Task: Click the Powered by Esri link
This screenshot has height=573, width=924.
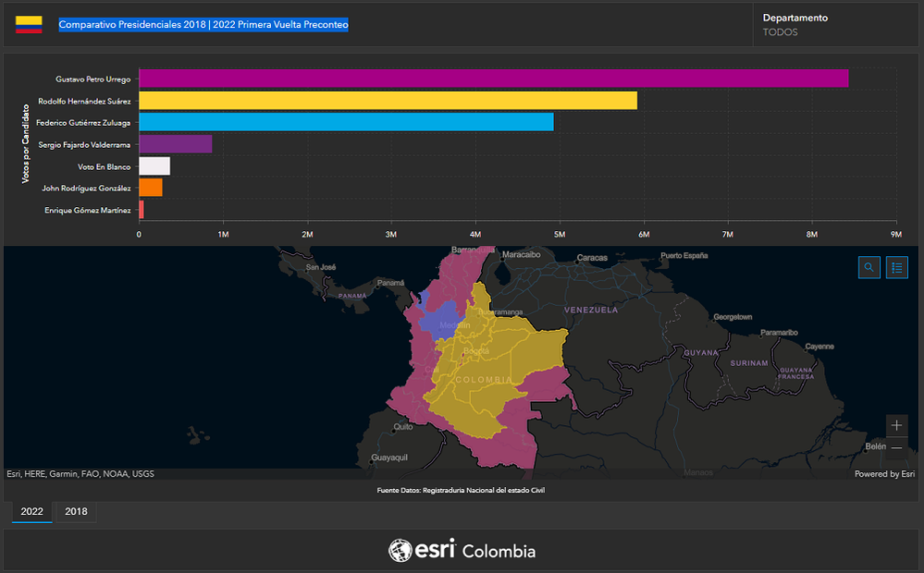Action: click(x=884, y=473)
